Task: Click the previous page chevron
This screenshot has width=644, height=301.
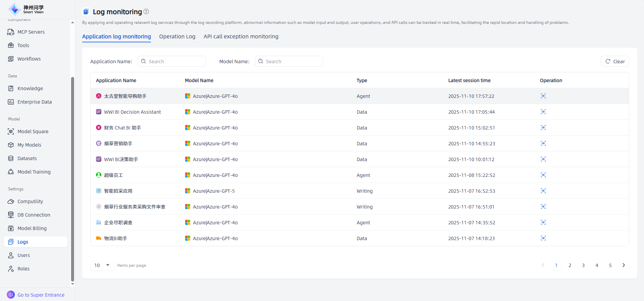Action: 543,265
